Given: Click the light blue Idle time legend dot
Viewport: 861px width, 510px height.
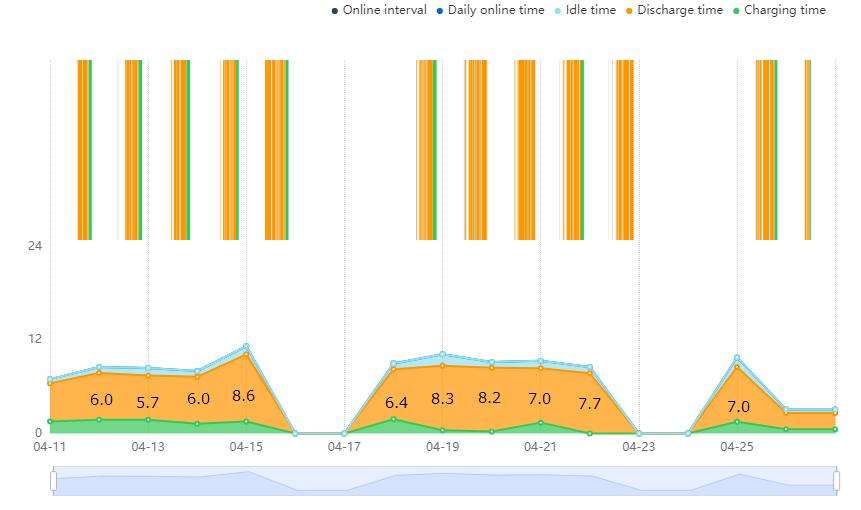Looking at the screenshot, I should pyautogui.click(x=558, y=11).
